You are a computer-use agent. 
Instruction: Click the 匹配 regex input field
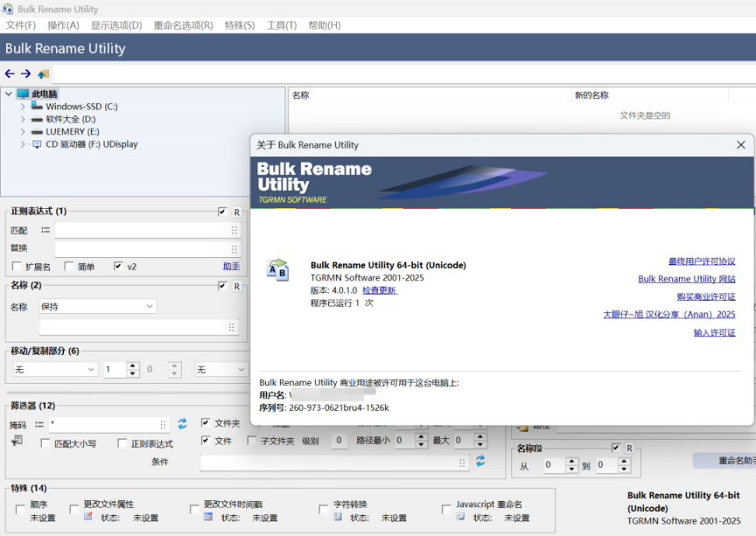coord(142,230)
